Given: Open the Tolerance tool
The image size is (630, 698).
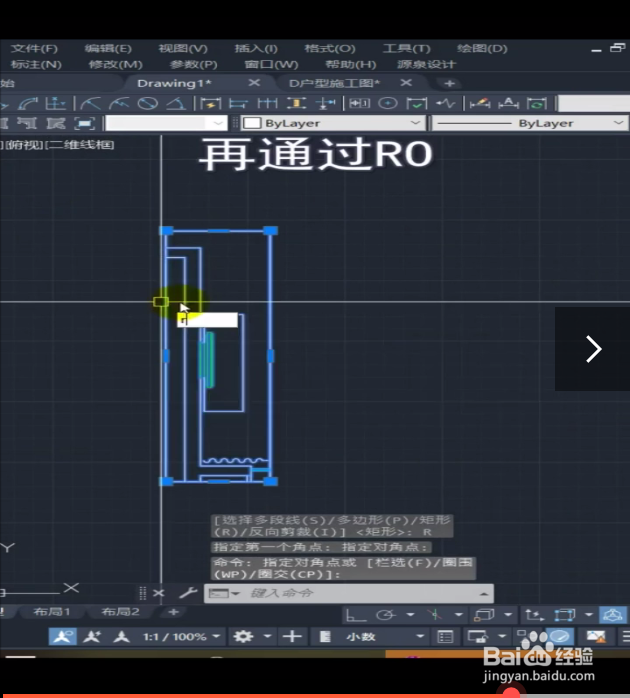Looking at the screenshot, I should (359, 103).
